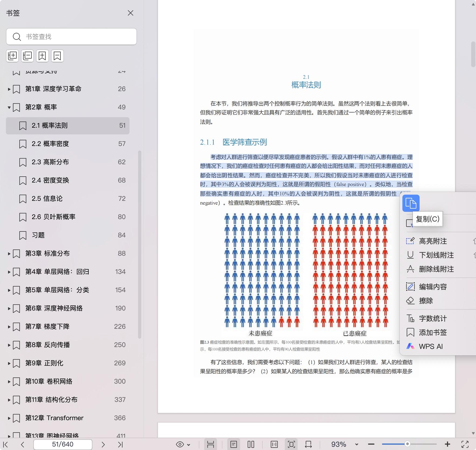Screen dimensions: 476x450
Task: Open the 2.3 高斯分布 bookmark
Action: pyautogui.click(x=50, y=162)
